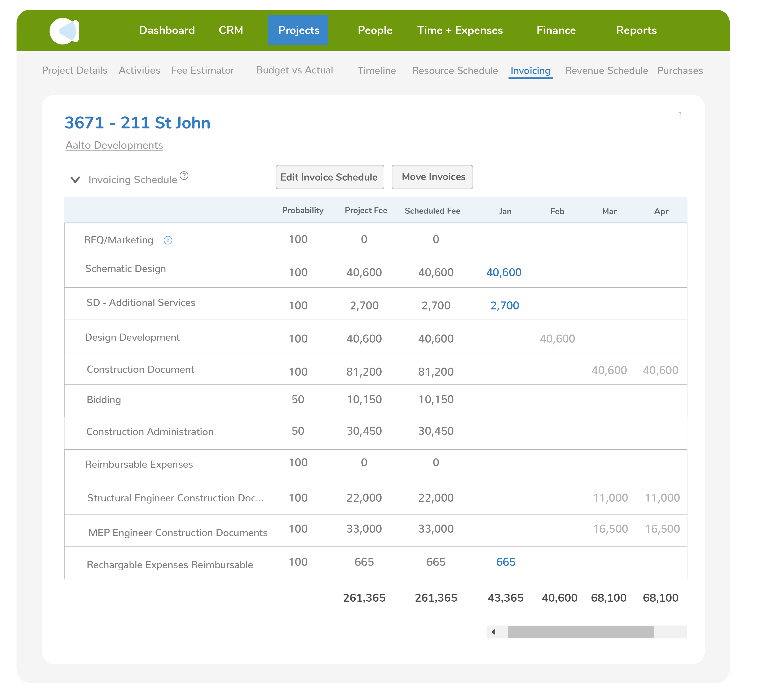Click the circled b icon next to RFQ/Marketing

(x=168, y=240)
